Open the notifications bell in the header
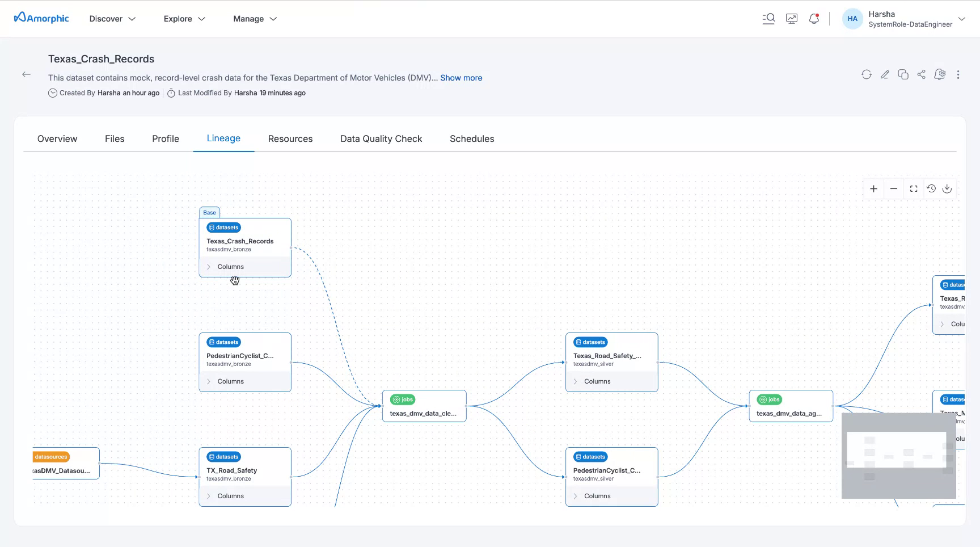 point(814,19)
